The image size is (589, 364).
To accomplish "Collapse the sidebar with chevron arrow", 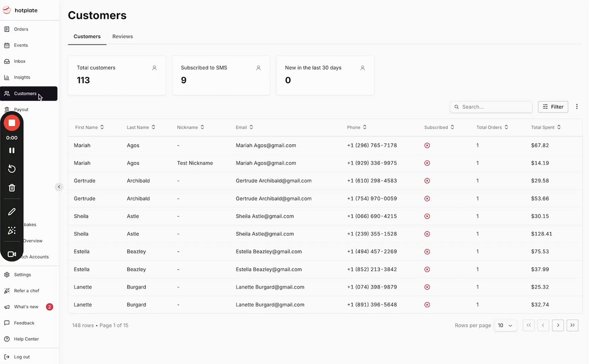I will tap(59, 187).
